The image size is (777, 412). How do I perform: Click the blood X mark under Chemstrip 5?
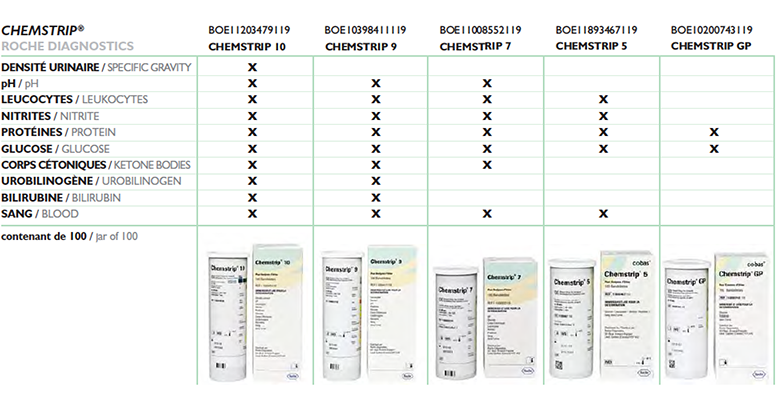(603, 214)
